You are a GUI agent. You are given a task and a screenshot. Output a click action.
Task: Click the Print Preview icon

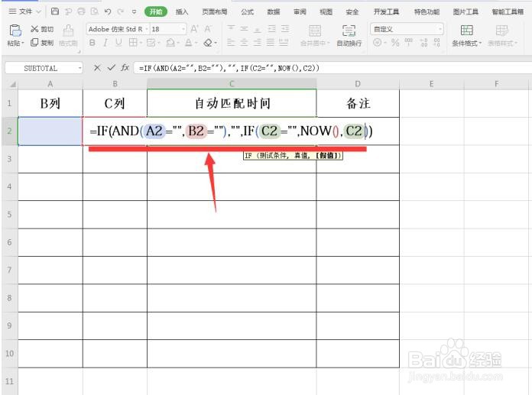[95, 11]
